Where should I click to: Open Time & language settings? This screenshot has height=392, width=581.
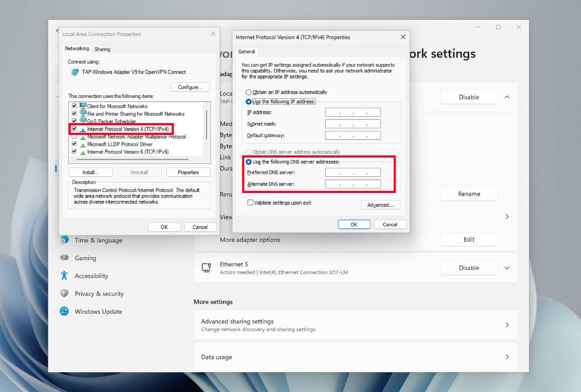pyautogui.click(x=98, y=240)
